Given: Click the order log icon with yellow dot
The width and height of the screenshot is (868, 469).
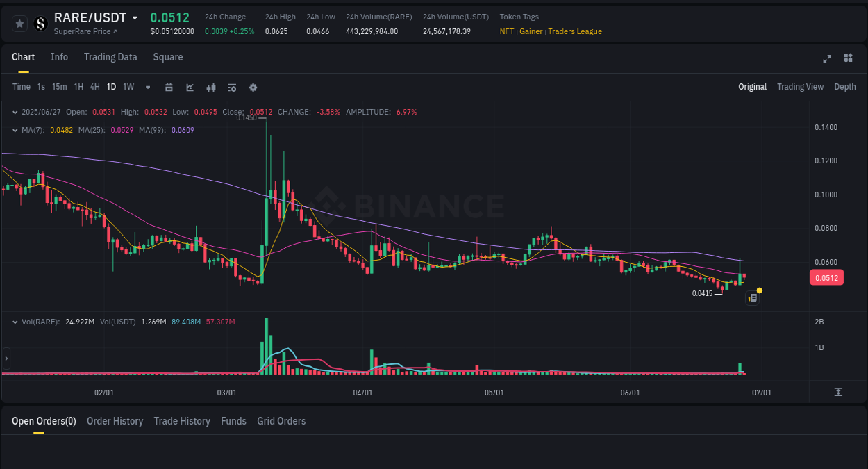Looking at the screenshot, I should (x=752, y=297).
